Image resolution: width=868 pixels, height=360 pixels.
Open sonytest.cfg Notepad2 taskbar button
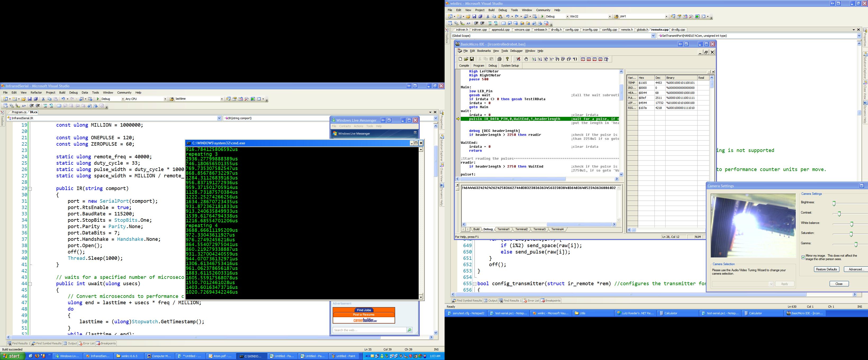point(466,313)
